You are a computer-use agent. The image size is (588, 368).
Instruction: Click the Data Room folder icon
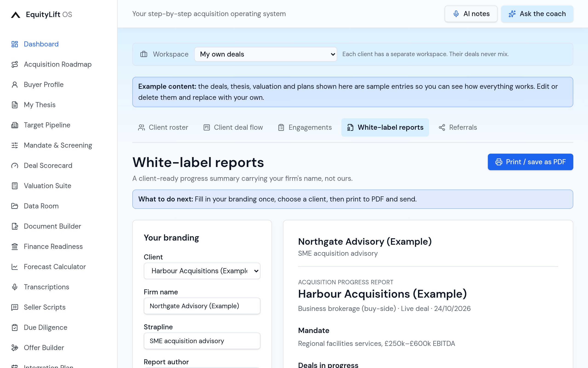(x=15, y=206)
